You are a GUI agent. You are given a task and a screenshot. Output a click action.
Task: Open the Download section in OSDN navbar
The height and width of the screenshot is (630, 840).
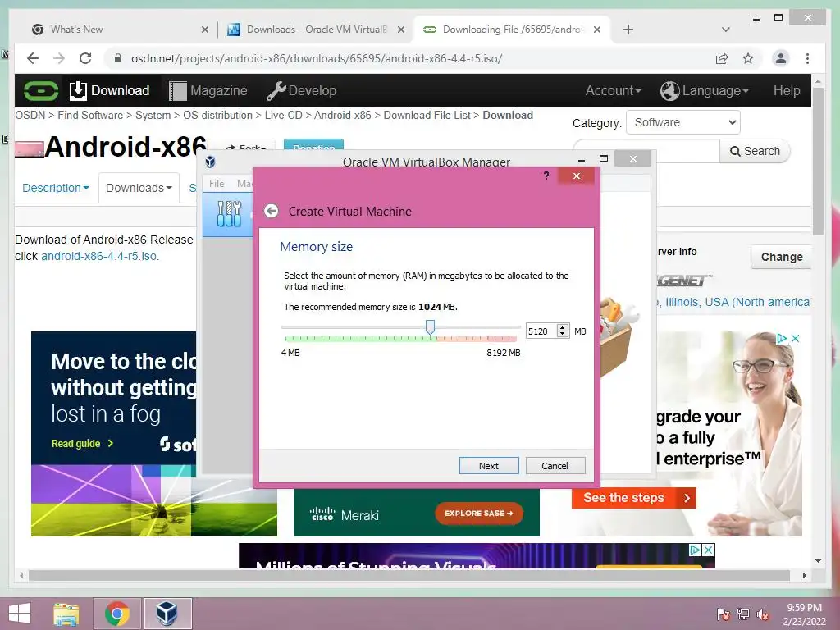coord(110,90)
